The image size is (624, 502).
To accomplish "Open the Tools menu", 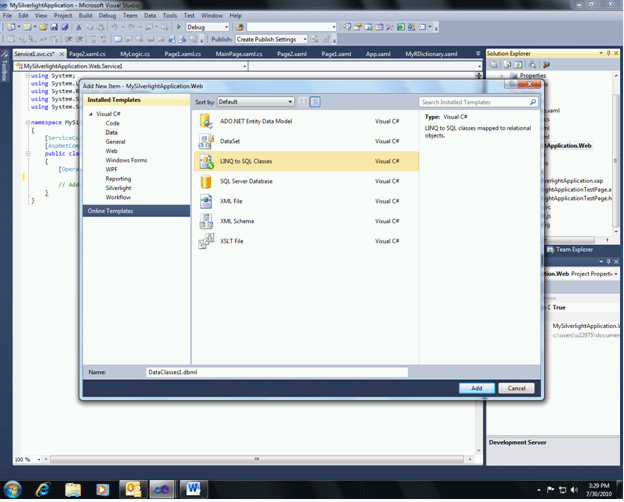I will tap(170, 16).
